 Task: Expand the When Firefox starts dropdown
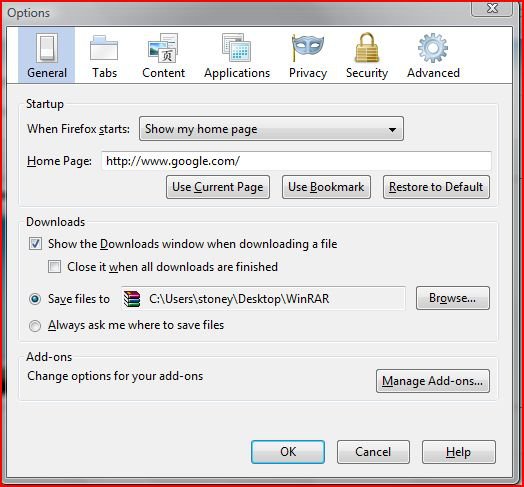tap(271, 129)
